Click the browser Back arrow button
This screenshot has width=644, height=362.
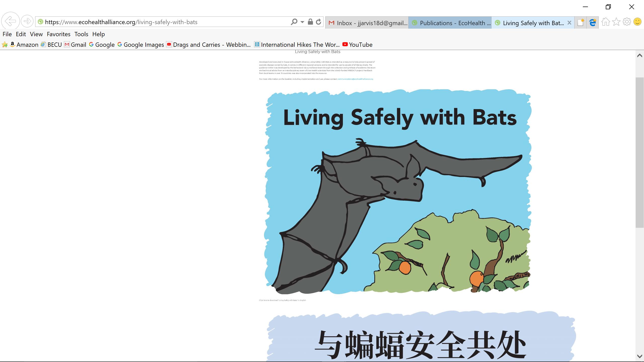click(x=11, y=21)
